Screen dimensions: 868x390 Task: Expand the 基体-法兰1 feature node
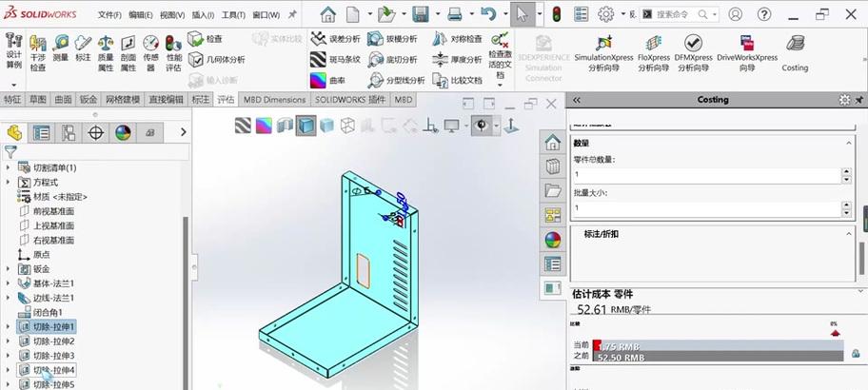[x=8, y=283]
